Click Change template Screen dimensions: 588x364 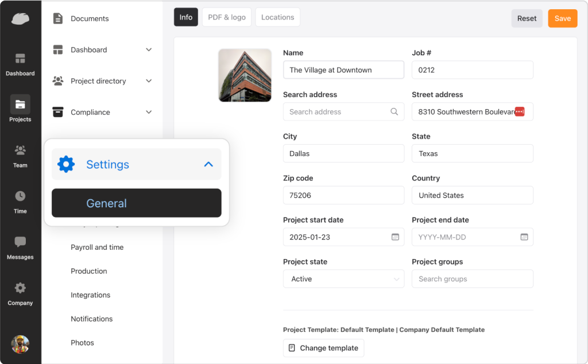pyautogui.click(x=323, y=348)
